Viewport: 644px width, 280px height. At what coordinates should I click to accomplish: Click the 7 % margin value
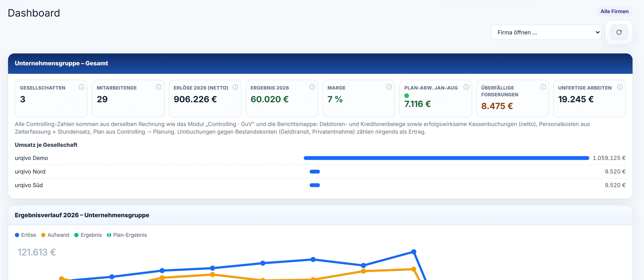(x=335, y=99)
